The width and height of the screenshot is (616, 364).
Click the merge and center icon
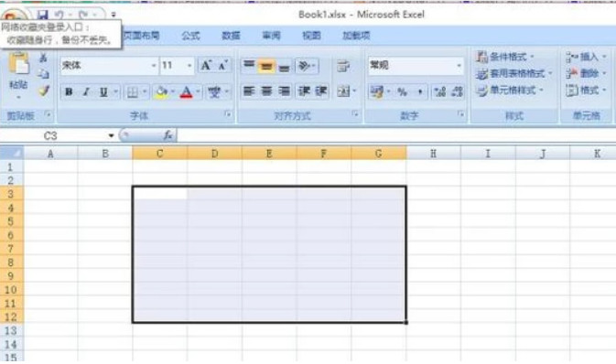tap(343, 91)
